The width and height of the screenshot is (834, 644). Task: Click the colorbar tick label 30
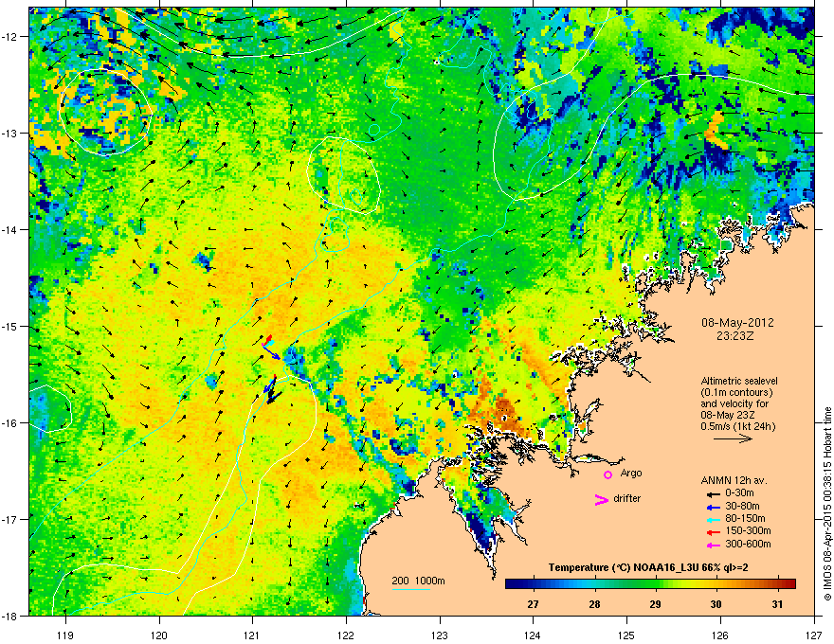[716, 604]
